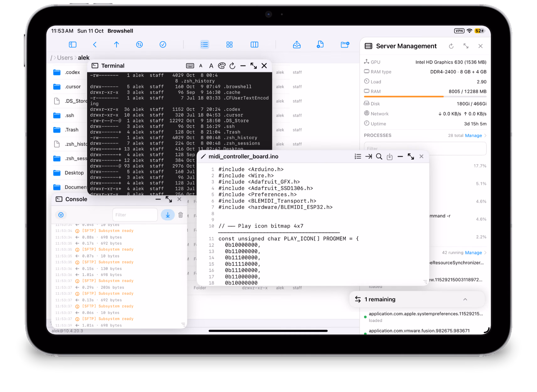
Task: Focus the Console Filter text field
Action: (x=135, y=215)
